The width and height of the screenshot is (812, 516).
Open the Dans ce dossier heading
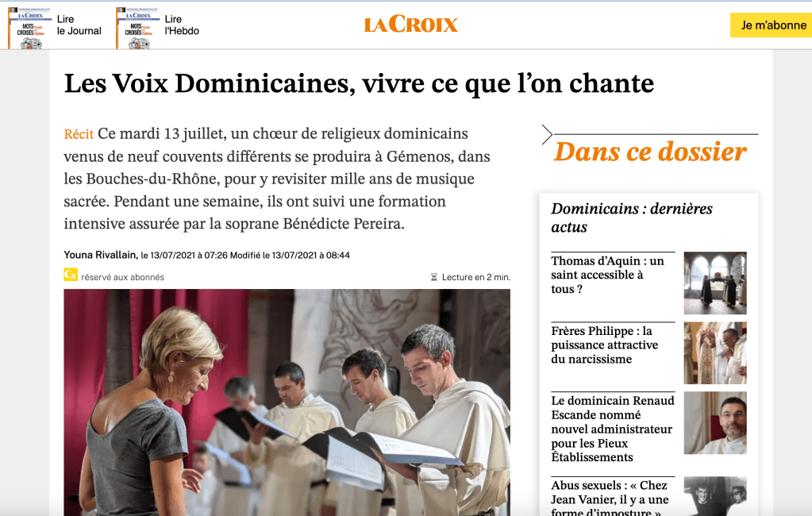click(x=650, y=152)
